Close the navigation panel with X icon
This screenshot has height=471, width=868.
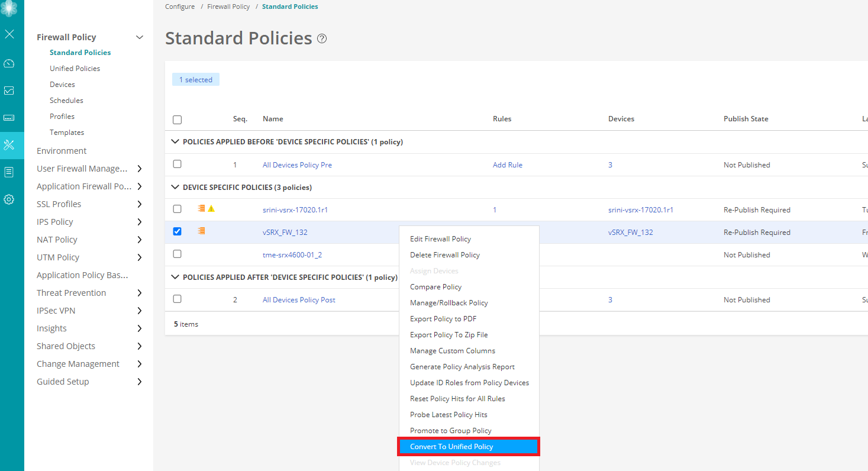(9, 34)
